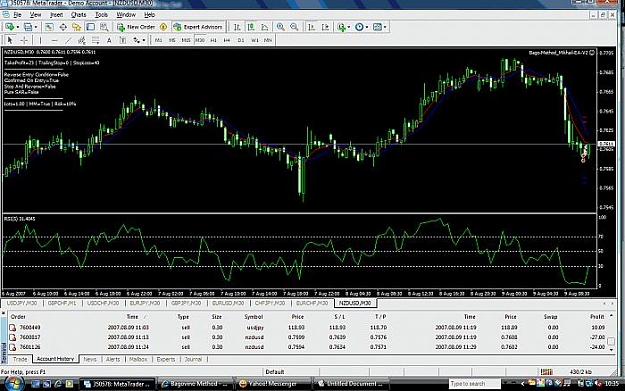Screen dimensions: 625x391
Task: Switch timeframe to M1
Action: click(158, 40)
